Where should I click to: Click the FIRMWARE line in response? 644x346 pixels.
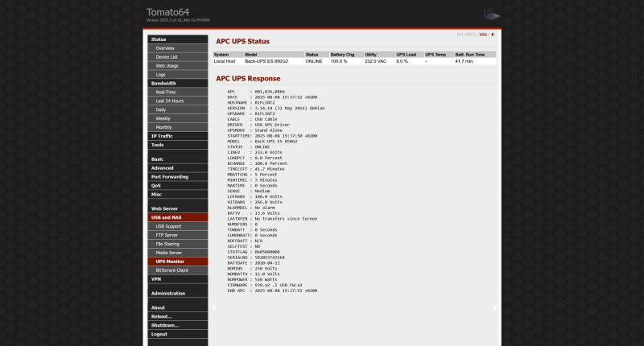[265, 286]
